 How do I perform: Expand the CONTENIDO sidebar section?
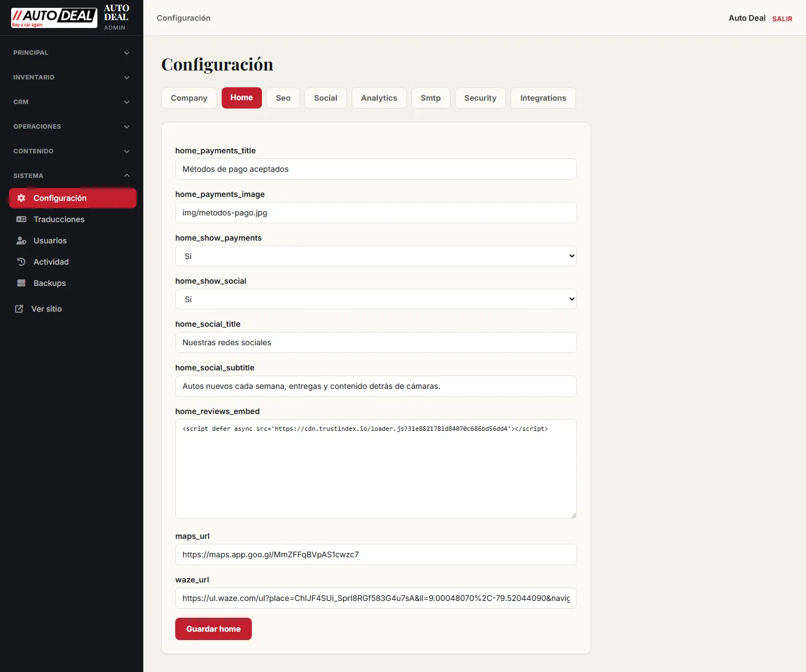click(x=72, y=151)
